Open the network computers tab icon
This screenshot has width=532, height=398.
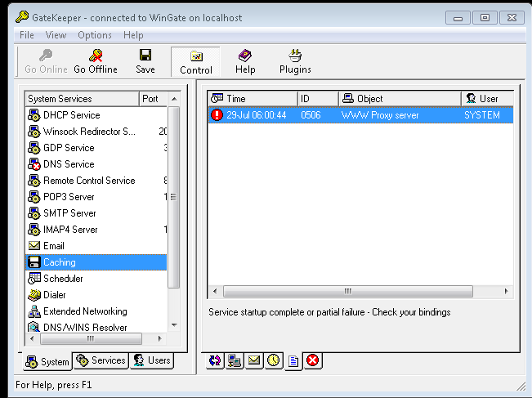point(235,360)
